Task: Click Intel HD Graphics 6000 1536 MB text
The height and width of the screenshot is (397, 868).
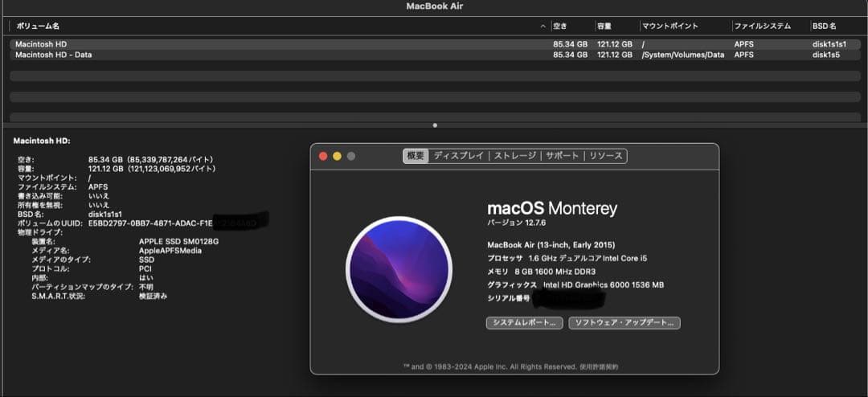Action: tap(604, 285)
